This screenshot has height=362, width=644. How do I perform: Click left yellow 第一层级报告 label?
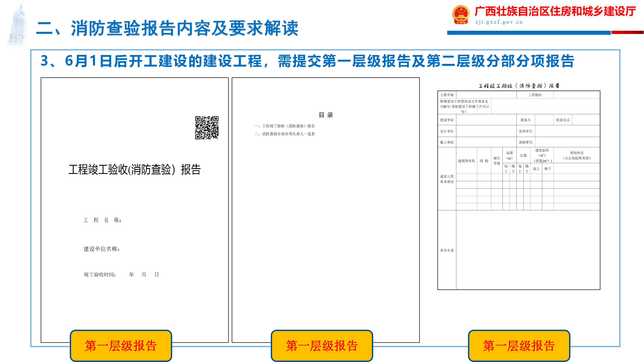tap(121, 346)
